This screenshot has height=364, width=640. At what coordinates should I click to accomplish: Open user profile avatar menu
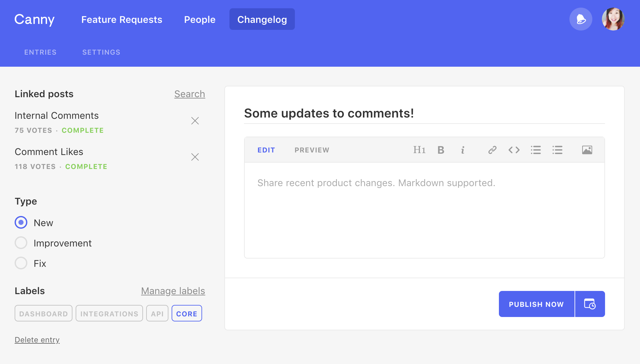click(x=613, y=19)
